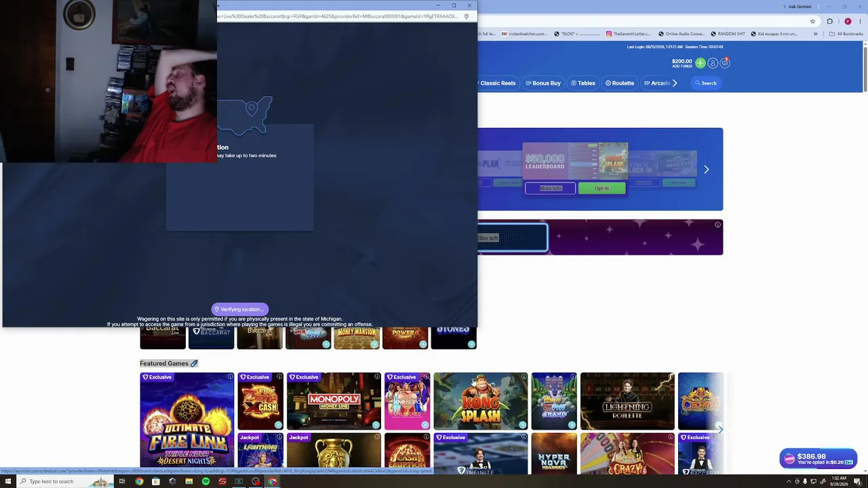Open the Hyper Nova game tile
The height and width of the screenshot is (488, 868).
(x=554, y=453)
